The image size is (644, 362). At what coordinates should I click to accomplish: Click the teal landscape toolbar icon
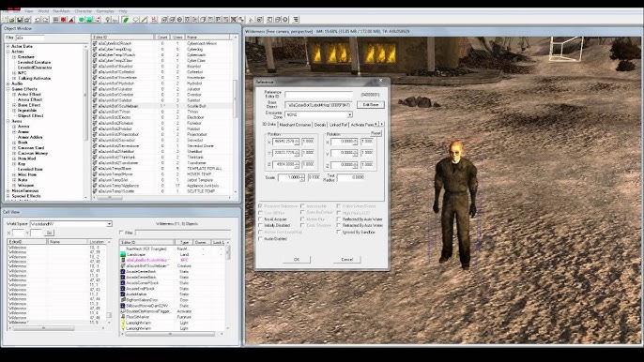click(x=89, y=20)
